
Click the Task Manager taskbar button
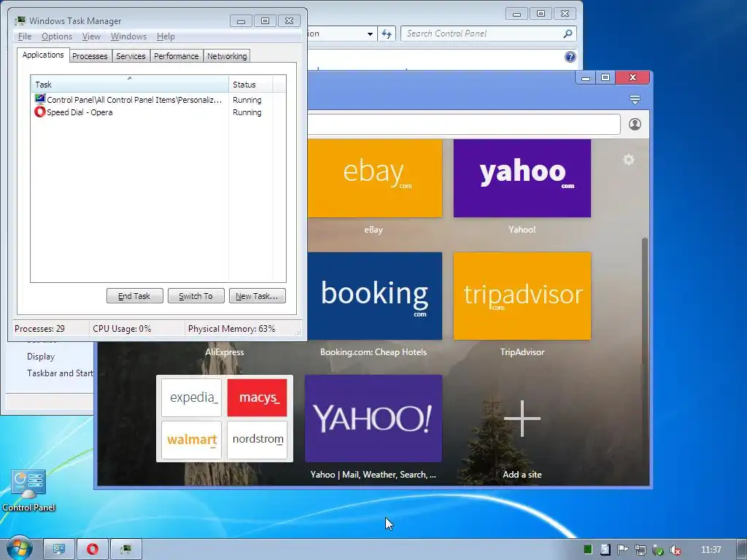point(125,549)
